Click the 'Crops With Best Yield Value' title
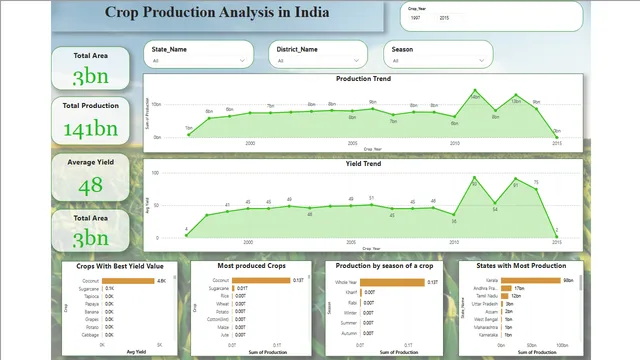Viewport: 640px width, 360px height. 120,266
